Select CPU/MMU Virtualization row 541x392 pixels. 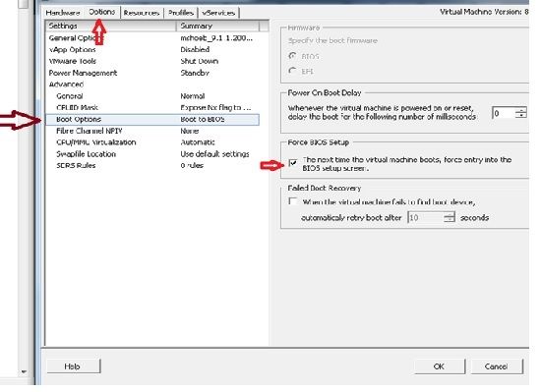(152, 142)
